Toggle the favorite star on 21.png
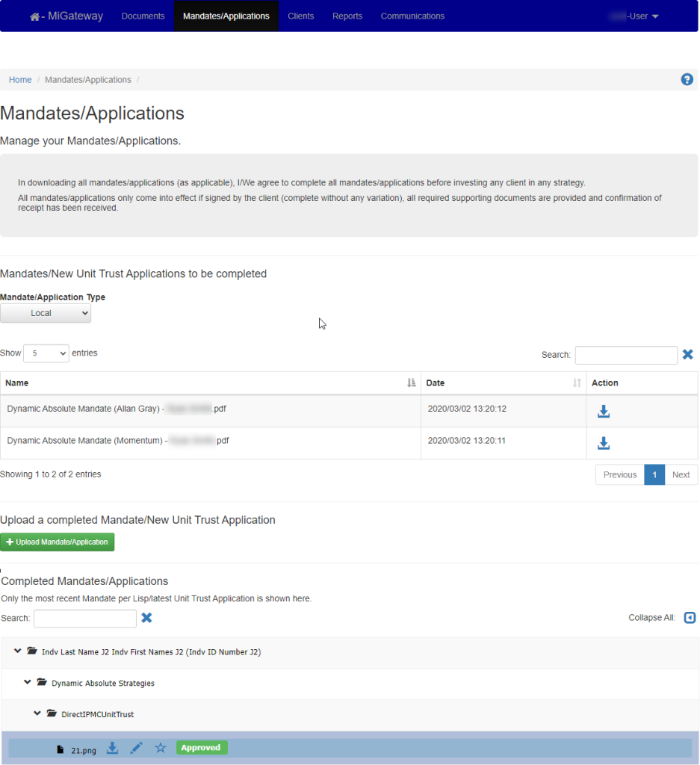This screenshot has height=765, width=700. coord(160,748)
